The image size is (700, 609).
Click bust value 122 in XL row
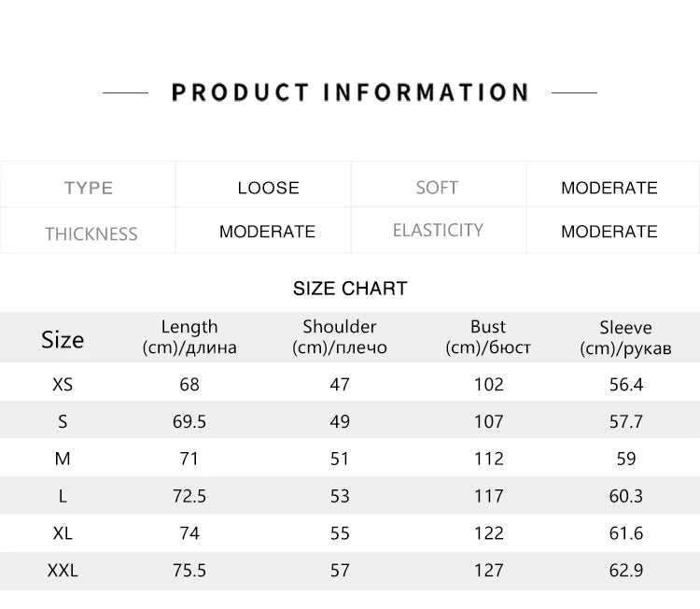(488, 532)
